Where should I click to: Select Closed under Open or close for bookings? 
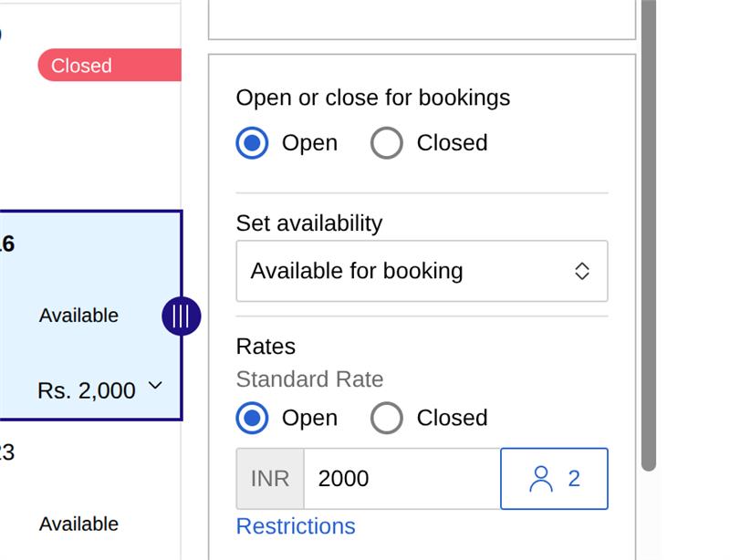tap(387, 143)
